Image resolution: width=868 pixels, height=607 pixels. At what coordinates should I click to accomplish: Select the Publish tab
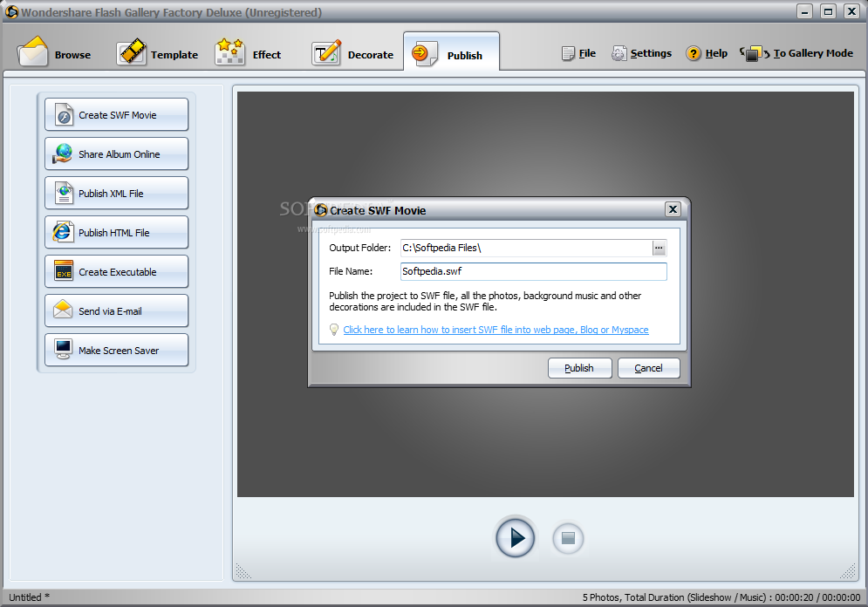(451, 52)
